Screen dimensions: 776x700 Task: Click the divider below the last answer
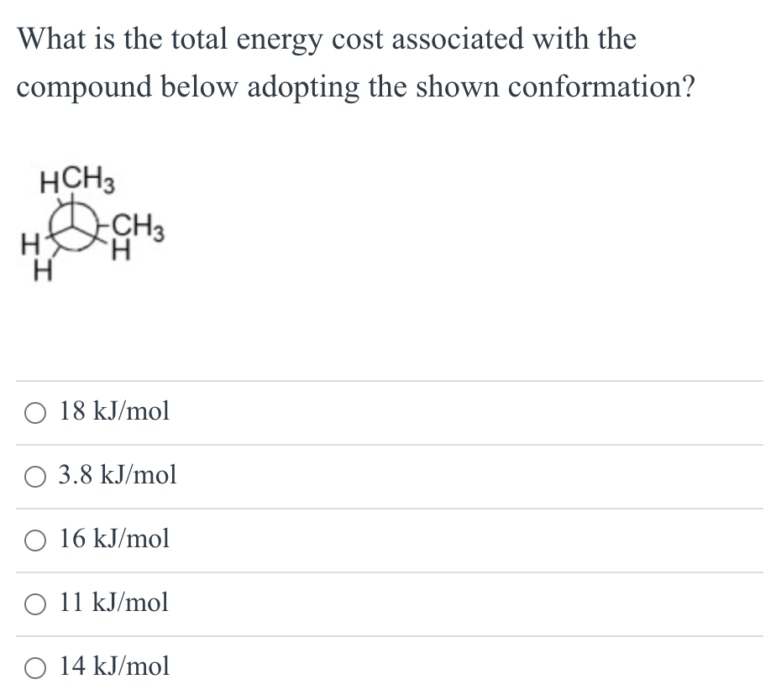pos(388,697)
